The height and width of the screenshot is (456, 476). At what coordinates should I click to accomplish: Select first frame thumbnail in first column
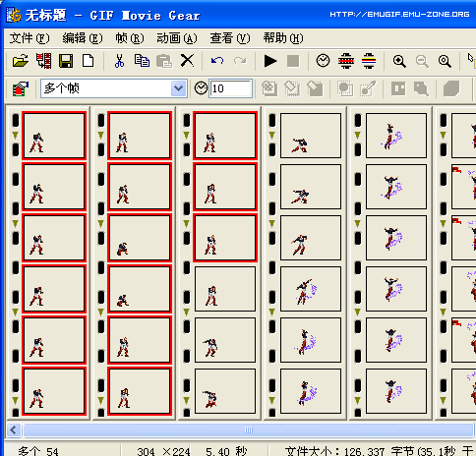(54, 136)
